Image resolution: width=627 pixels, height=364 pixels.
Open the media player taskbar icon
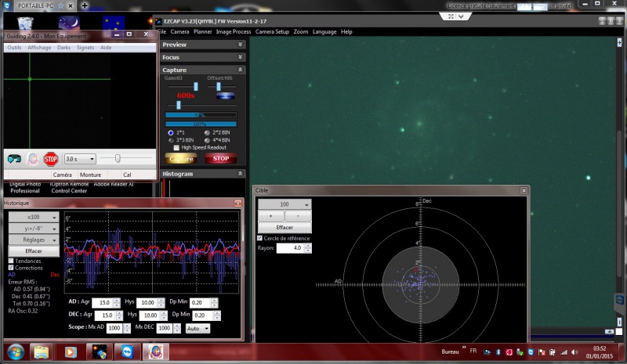71,352
